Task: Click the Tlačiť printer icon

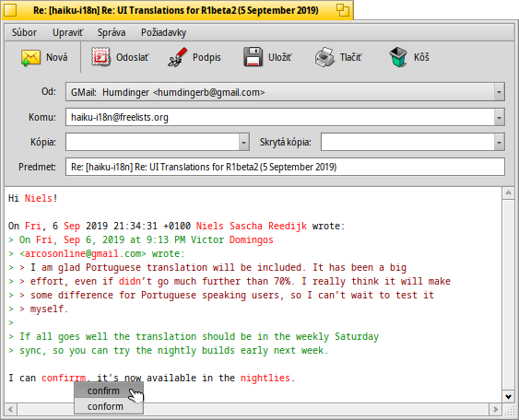Action: pyautogui.click(x=324, y=57)
